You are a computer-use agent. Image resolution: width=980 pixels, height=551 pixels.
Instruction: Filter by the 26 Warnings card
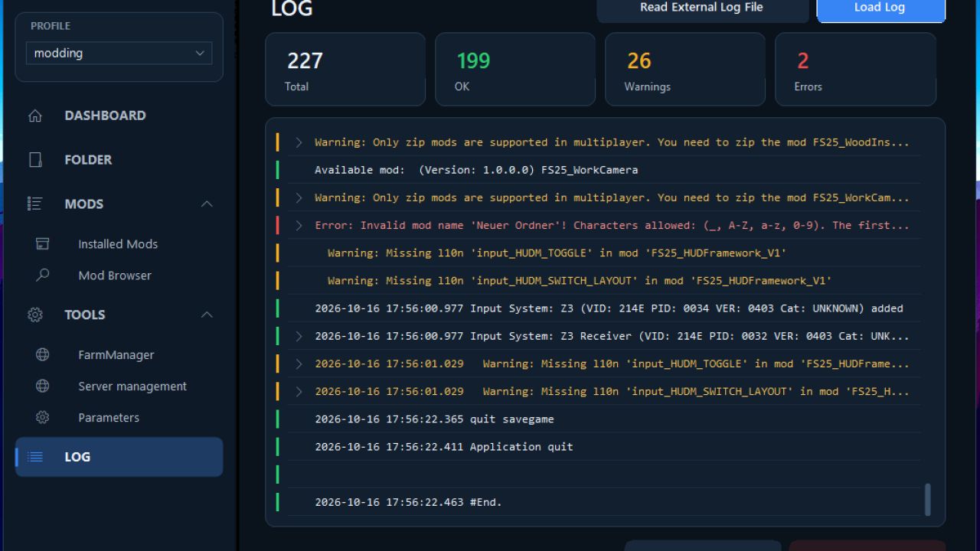tap(685, 69)
